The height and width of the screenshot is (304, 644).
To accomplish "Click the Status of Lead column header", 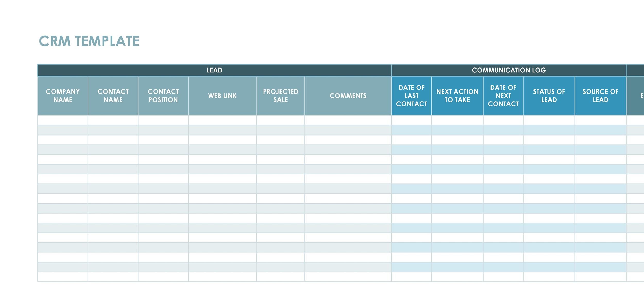I will click(x=549, y=96).
